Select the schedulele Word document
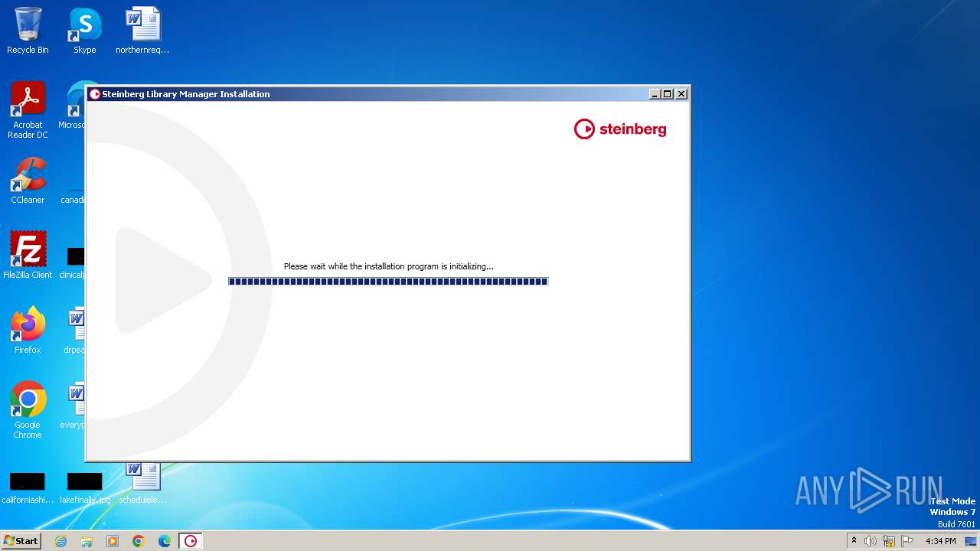Screen dimensions: 980x551 (x=142, y=484)
